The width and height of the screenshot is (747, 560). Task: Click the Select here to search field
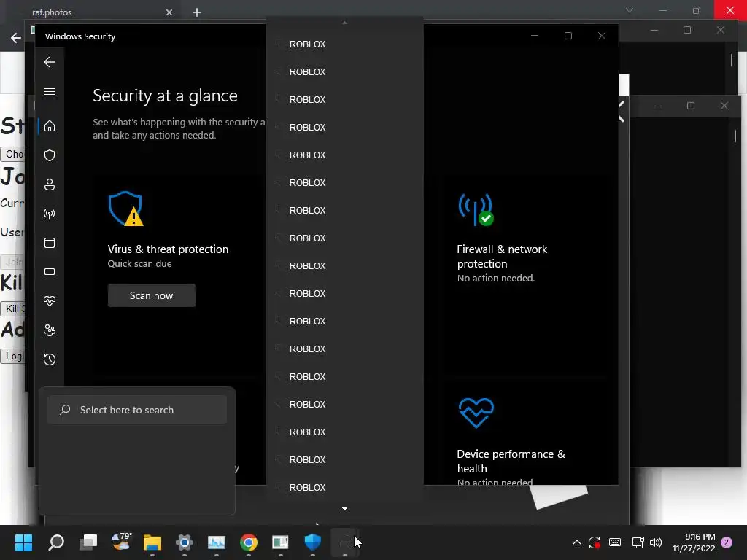click(x=137, y=410)
